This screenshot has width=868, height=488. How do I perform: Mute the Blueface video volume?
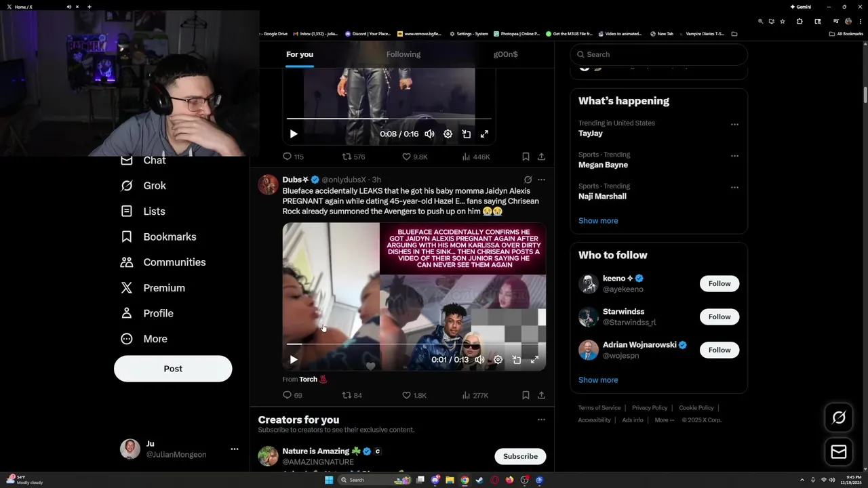coord(479,360)
